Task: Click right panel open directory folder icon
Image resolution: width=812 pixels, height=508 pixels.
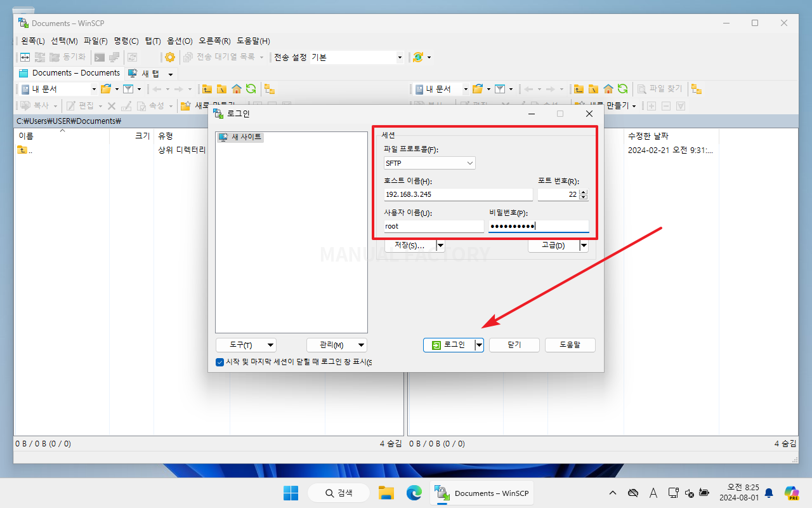Action: [478, 89]
